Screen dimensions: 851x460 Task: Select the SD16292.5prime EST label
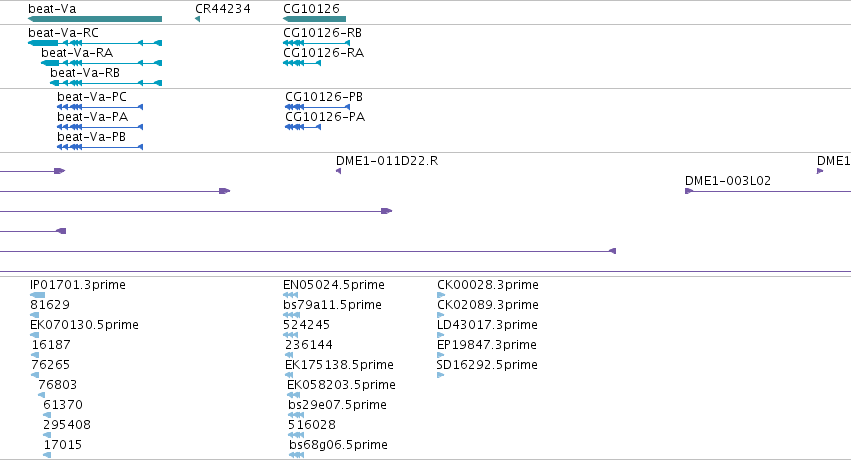[487, 365]
